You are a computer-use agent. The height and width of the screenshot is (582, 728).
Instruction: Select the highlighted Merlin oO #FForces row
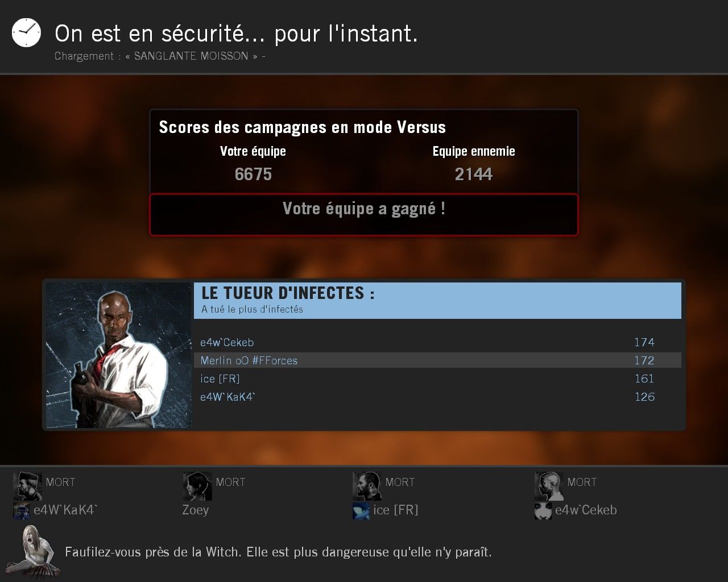437,360
